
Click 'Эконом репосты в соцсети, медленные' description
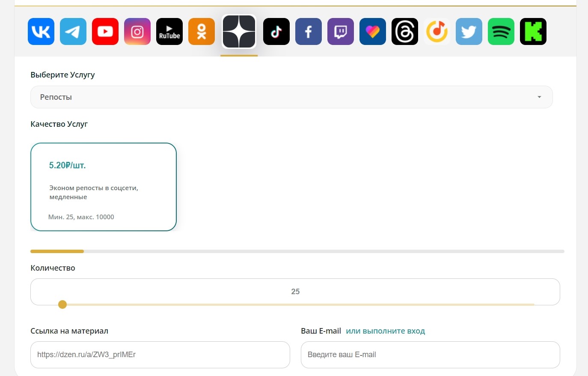(94, 192)
